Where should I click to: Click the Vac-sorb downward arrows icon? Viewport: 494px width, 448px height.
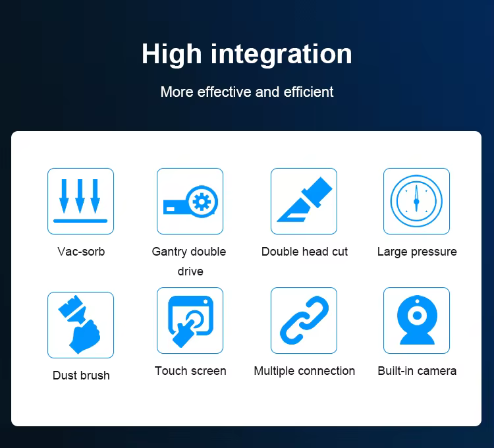(x=80, y=201)
